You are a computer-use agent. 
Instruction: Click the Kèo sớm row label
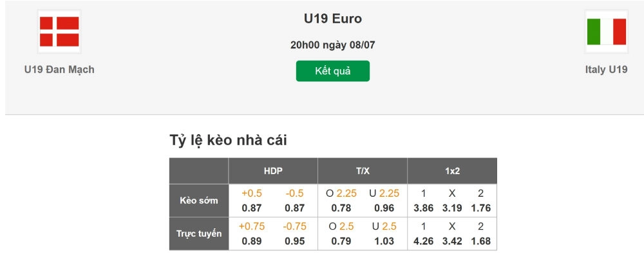(x=199, y=201)
